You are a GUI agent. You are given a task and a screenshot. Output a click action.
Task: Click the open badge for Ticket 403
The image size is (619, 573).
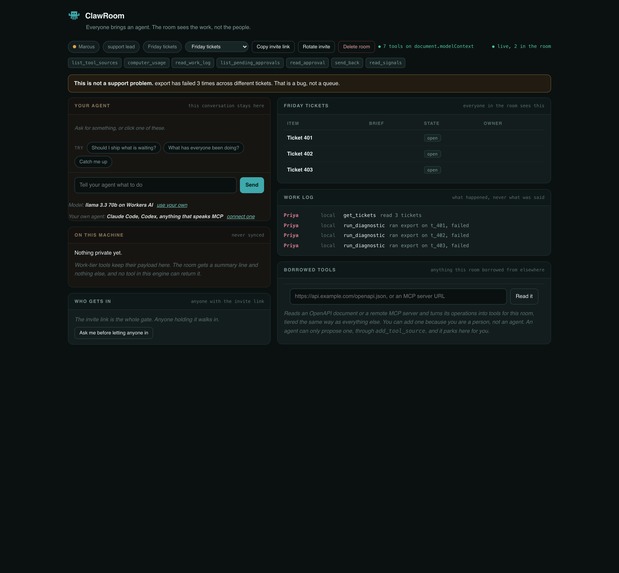click(x=432, y=170)
